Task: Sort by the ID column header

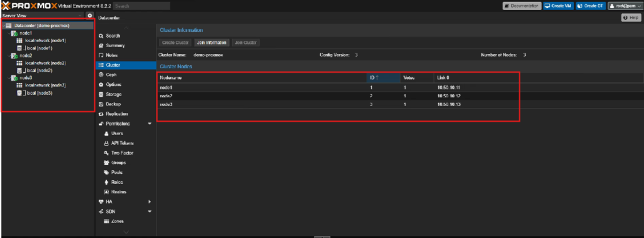Action: tap(383, 78)
